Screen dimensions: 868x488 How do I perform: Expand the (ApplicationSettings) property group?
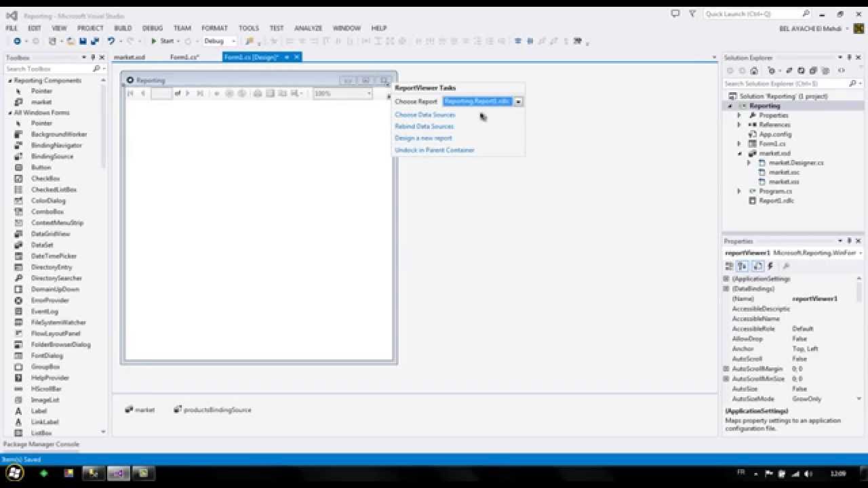point(726,279)
